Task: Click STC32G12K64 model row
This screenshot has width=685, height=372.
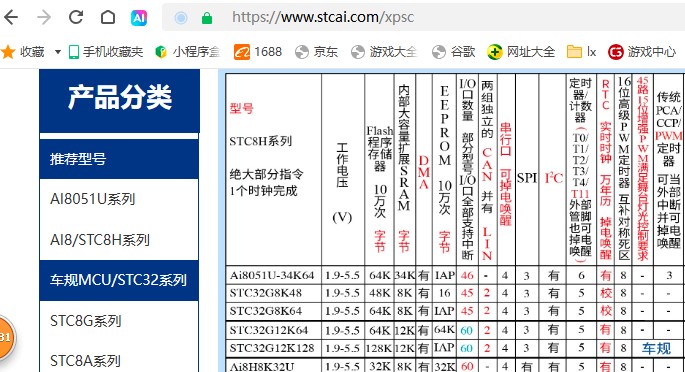Action: point(269,330)
